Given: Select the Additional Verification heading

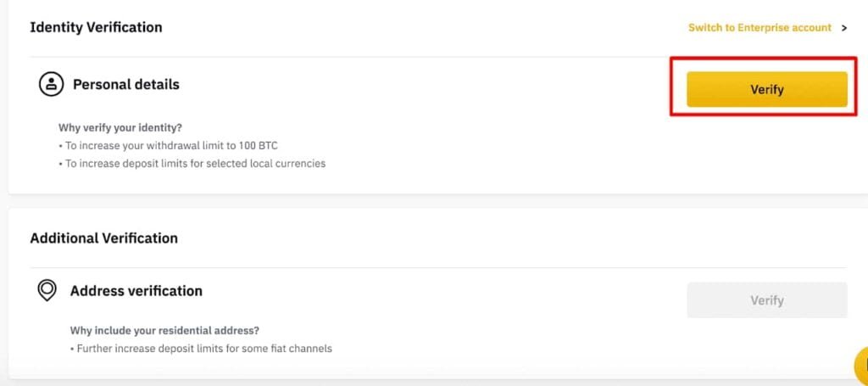Looking at the screenshot, I should tap(103, 238).
